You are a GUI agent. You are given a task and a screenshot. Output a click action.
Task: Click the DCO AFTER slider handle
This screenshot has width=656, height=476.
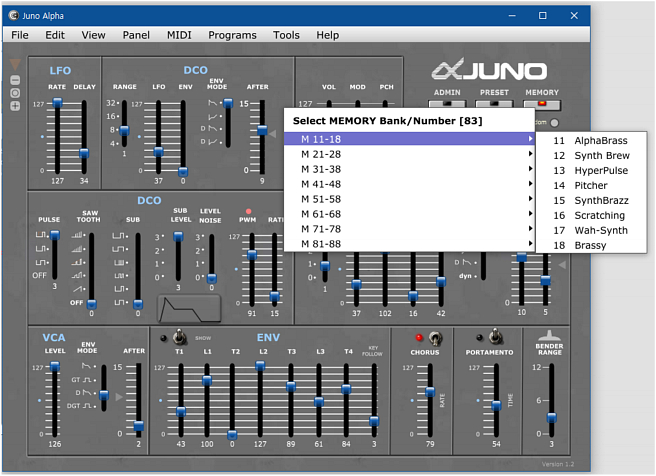pyautogui.click(x=262, y=131)
